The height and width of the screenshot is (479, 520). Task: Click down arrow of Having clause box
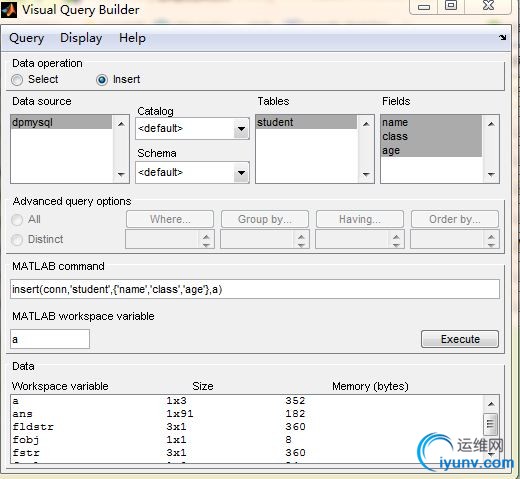point(396,245)
